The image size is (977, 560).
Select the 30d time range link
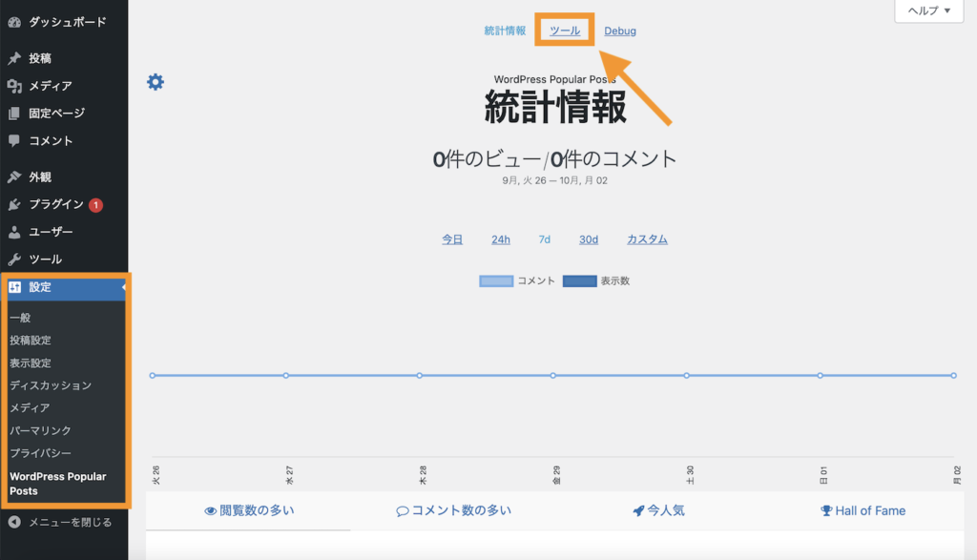click(588, 239)
